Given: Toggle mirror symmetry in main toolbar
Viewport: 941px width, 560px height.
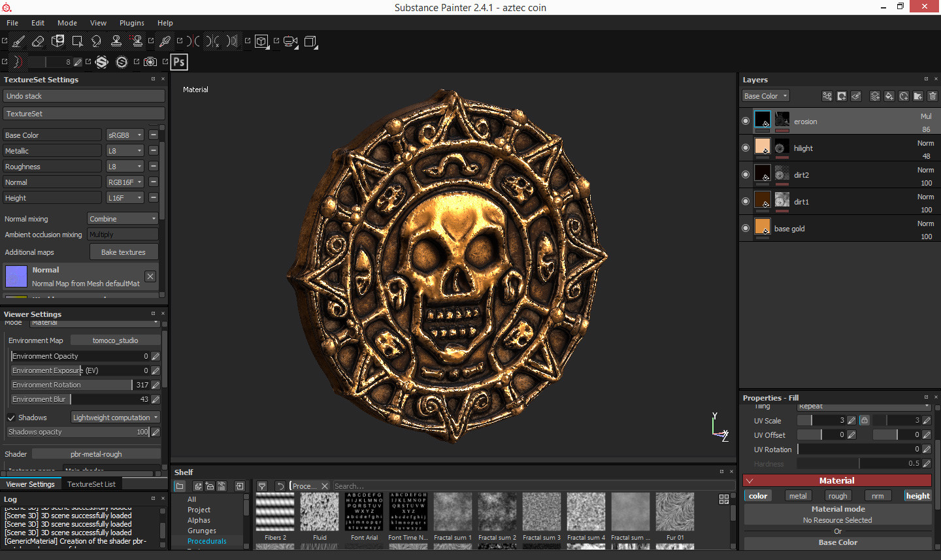Looking at the screenshot, I should [x=193, y=42].
